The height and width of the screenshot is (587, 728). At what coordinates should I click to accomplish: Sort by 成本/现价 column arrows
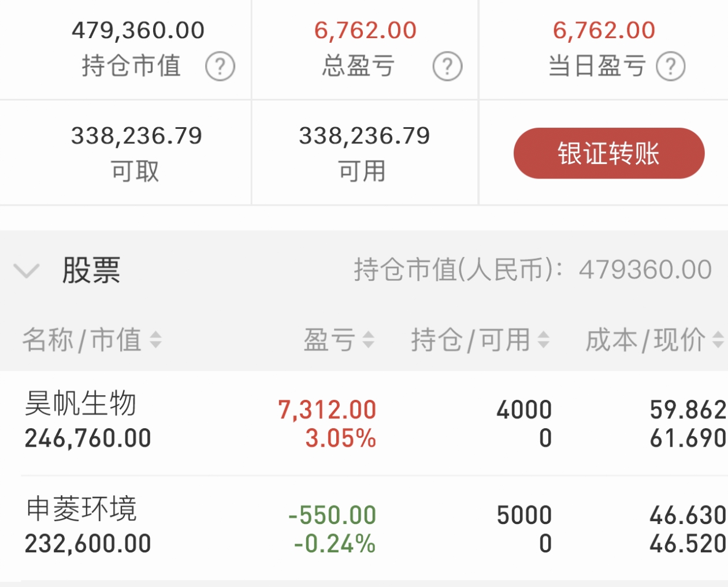(x=718, y=340)
